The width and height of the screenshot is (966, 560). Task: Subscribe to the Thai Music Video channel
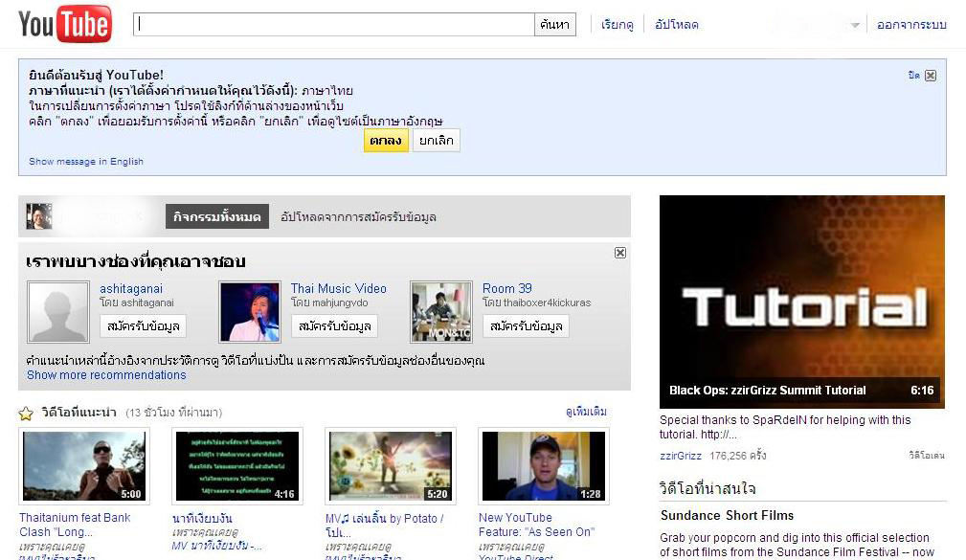tap(334, 326)
